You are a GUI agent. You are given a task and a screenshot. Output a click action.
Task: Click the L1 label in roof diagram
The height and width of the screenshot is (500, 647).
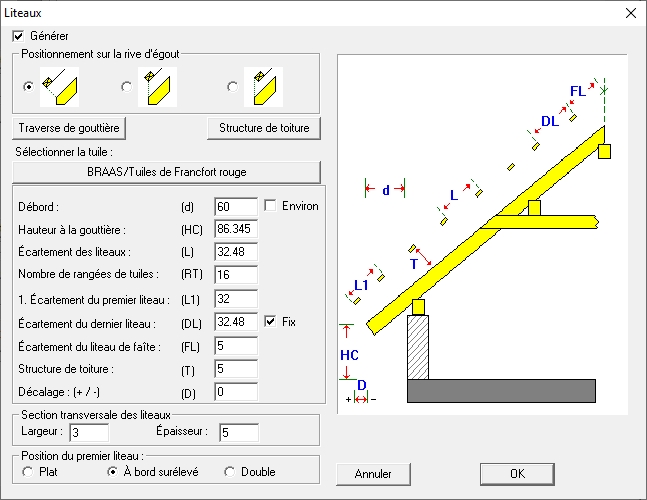(x=361, y=285)
